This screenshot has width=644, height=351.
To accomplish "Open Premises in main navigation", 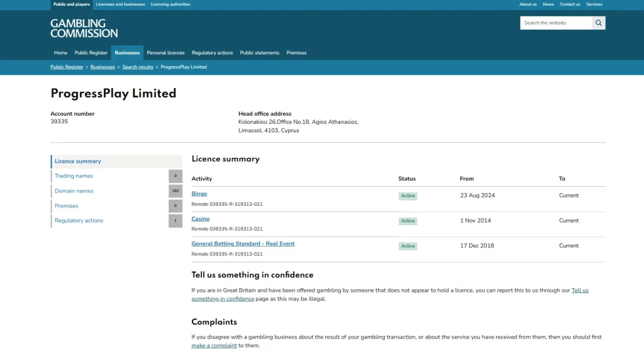I will [296, 53].
